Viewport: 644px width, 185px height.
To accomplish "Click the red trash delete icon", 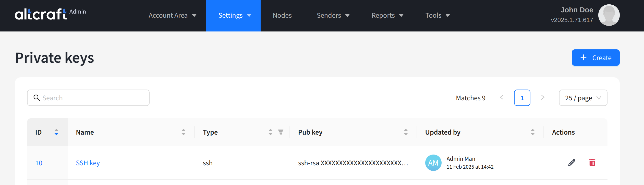I will 592,163.
